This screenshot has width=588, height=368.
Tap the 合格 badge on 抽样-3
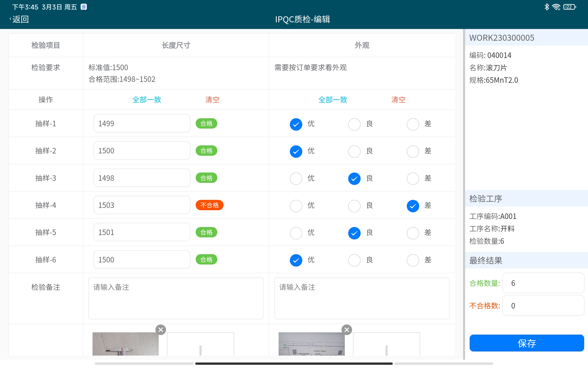pyautogui.click(x=206, y=178)
